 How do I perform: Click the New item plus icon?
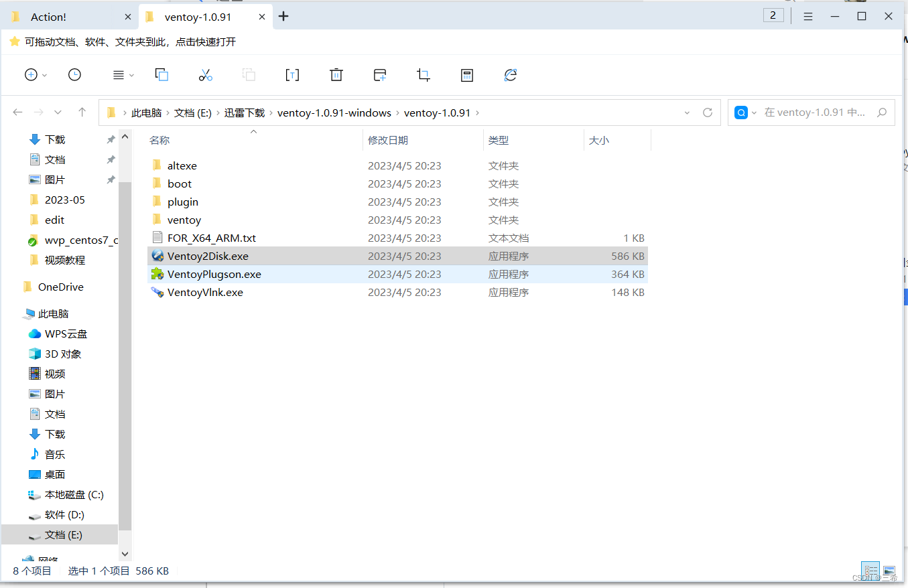[31, 75]
